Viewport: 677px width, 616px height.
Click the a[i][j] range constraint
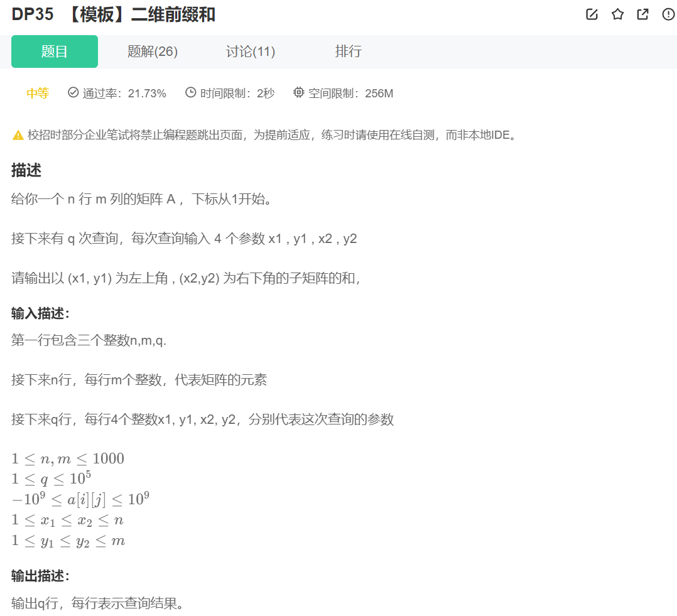tap(80, 499)
